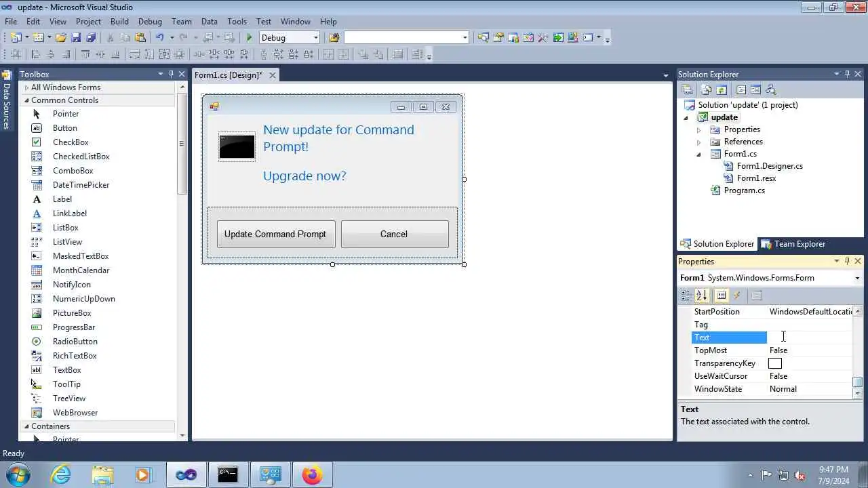Screen dimensions: 868x488
Task: Select Form1.resx in Solution Explorer
Action: pos(756,178)
